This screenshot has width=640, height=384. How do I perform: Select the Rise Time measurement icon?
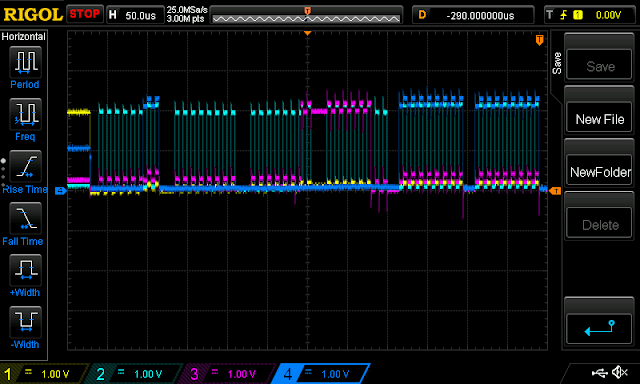click(x=26, y=166)
